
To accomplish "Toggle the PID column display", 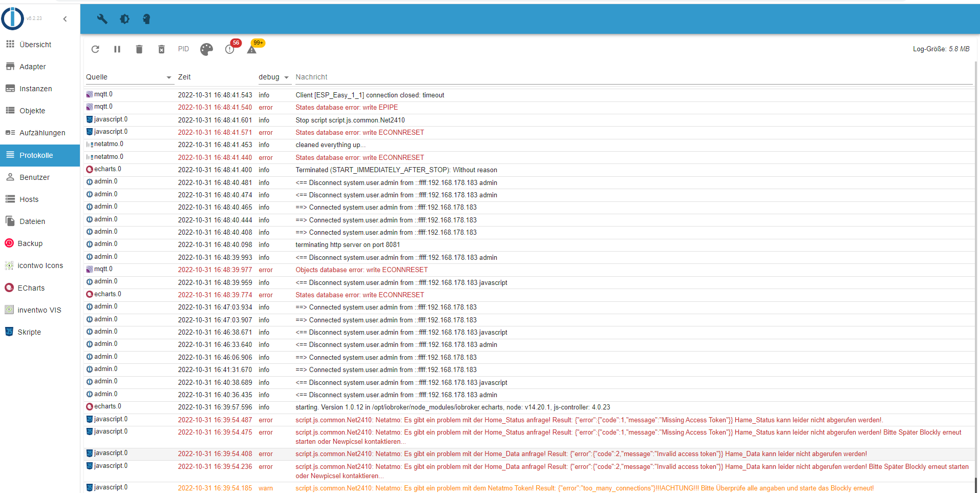I will [x=183, y=49].
